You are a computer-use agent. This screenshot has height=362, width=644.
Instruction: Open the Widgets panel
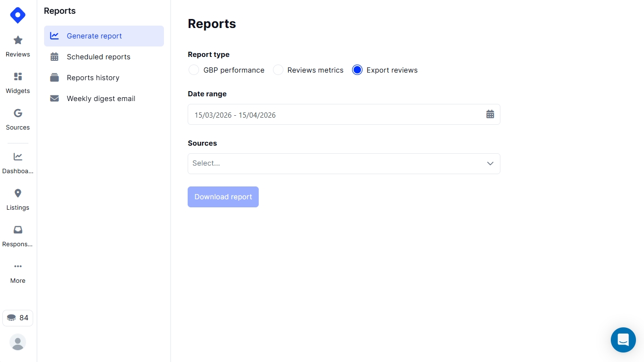[18, 82]
